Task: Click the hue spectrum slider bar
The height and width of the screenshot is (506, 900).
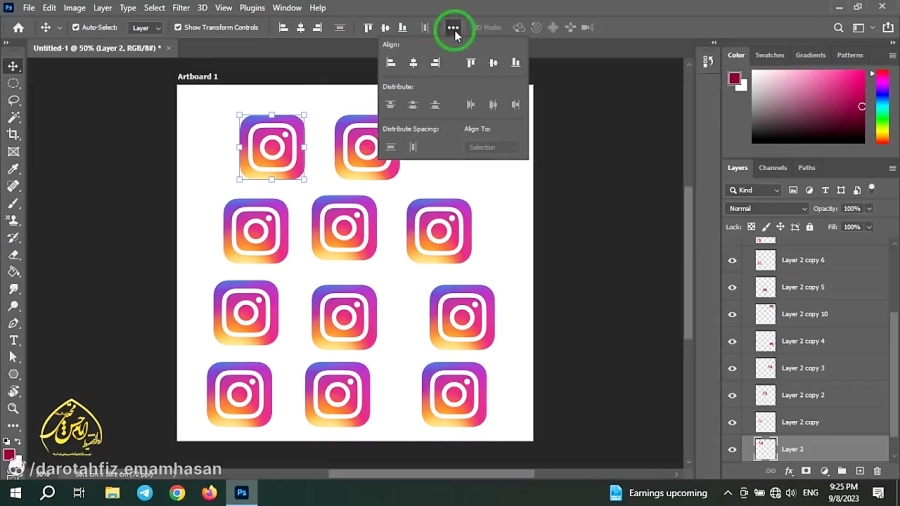Action: (882, 107)
